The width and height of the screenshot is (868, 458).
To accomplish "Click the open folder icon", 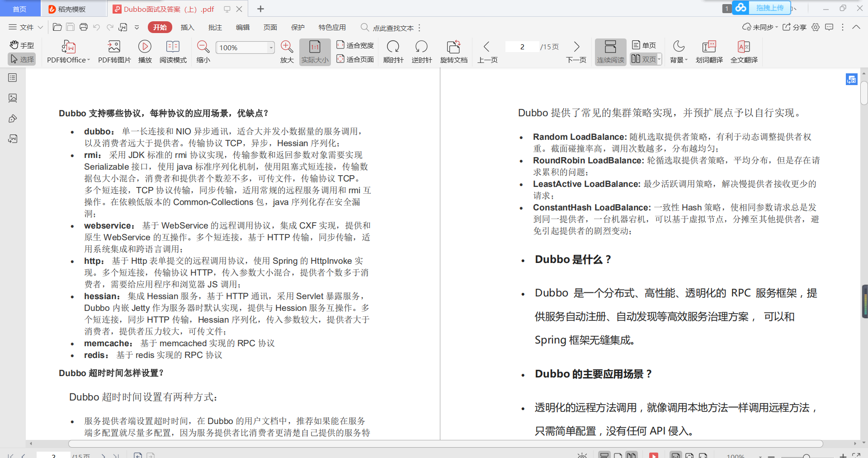I will [x=57, y=27].
